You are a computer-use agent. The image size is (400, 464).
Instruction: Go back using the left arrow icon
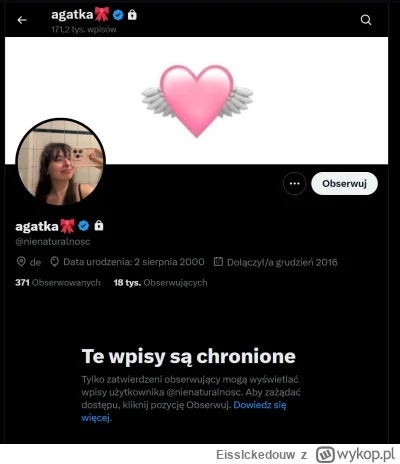point(22,20)
